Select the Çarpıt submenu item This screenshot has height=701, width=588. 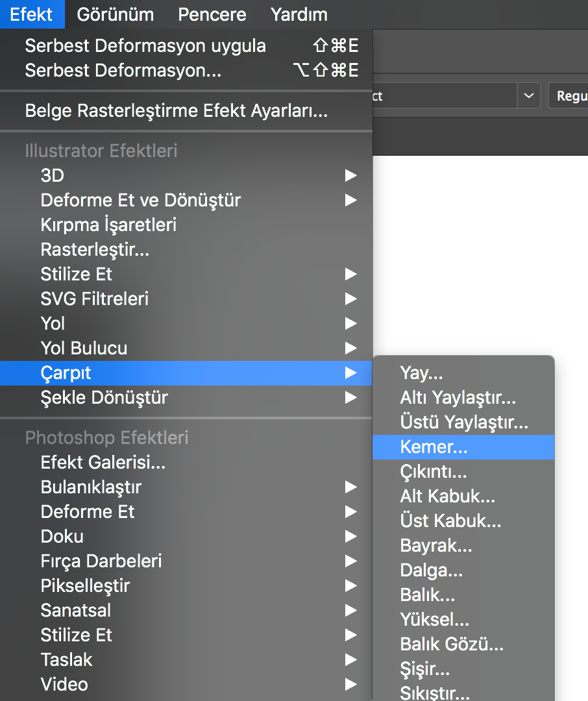186,373
